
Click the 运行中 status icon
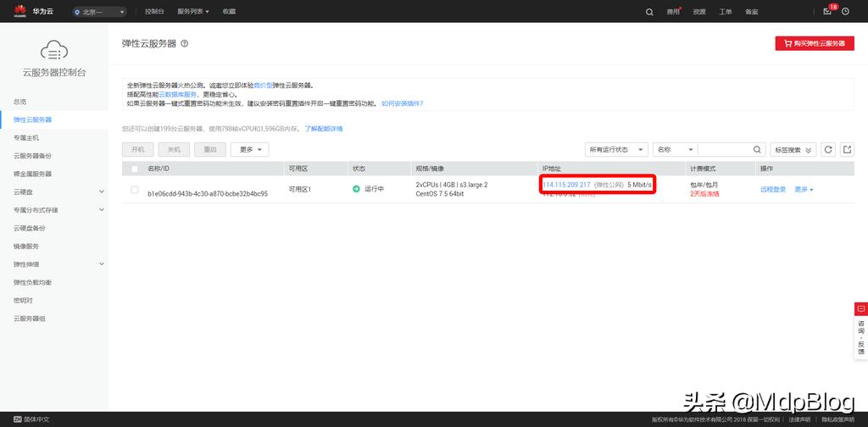pos(356,189)
